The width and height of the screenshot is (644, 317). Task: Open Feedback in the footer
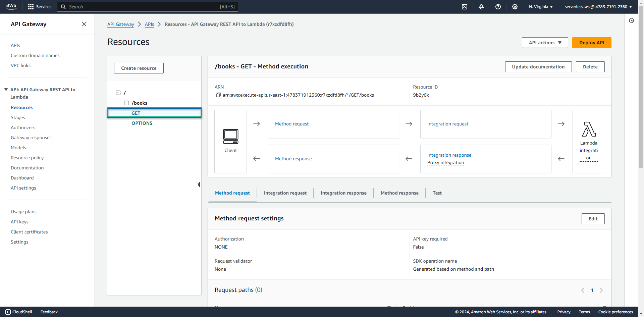click(x=49, y=312)
